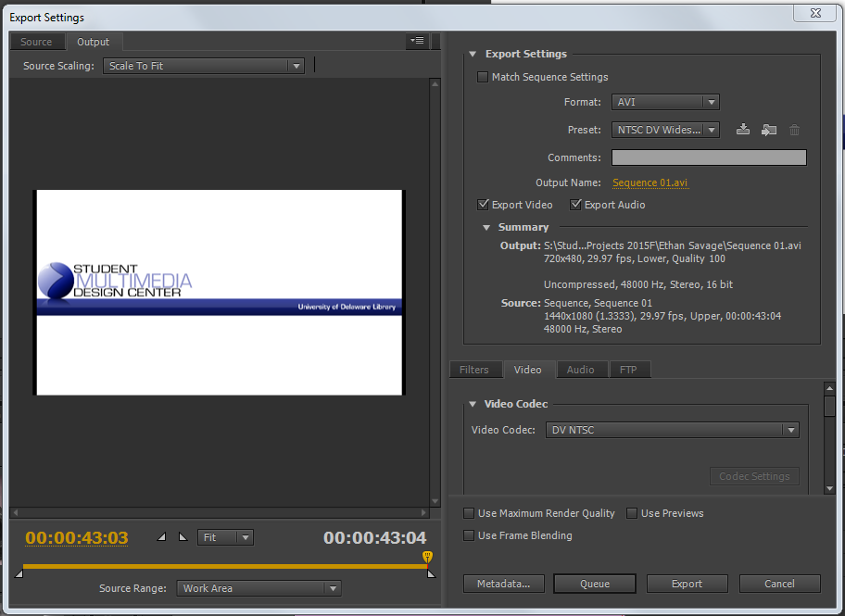The image size is (845, 616).
Task: Open the Format dropdown showing AVI
Action: 664,103
